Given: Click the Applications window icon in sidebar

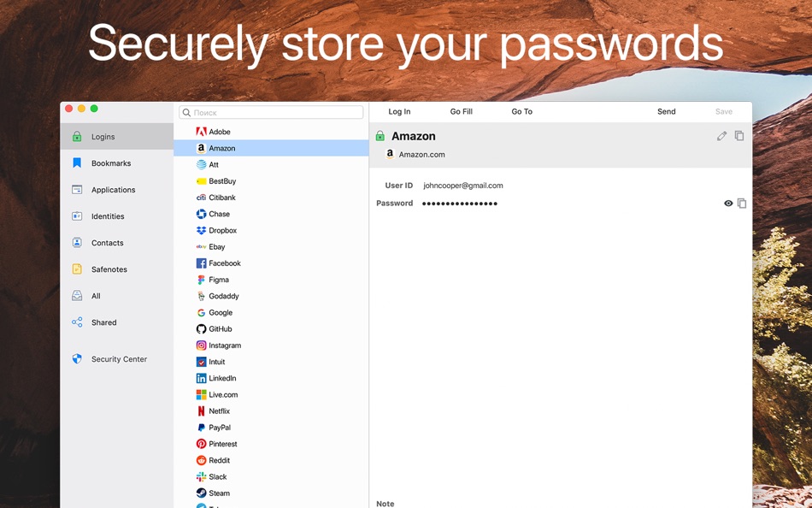Looking at the screenshot, I should (77, 190).
